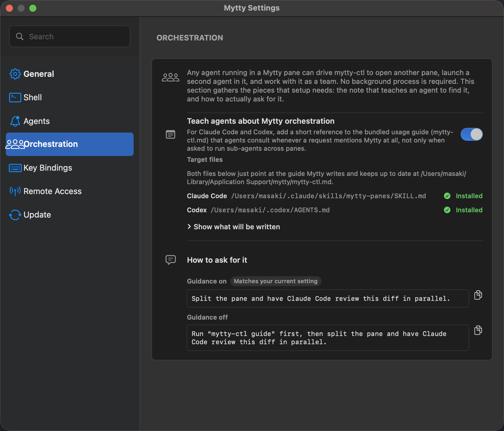
Task: Click the How to ask for it heading
Action: [217, 260]
